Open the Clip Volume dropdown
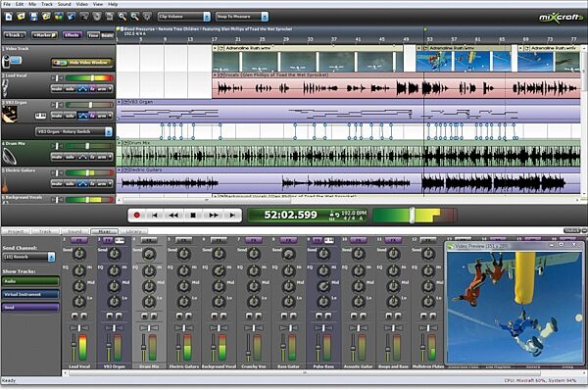The height and width of the screenshot is (390, 588). pyautogui.click(x=184, y=17)
